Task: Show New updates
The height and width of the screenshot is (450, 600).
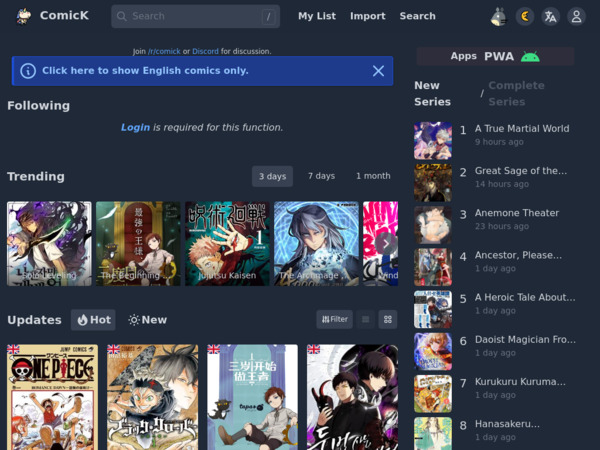Action: pyautogui.click(x=147, y=320)
